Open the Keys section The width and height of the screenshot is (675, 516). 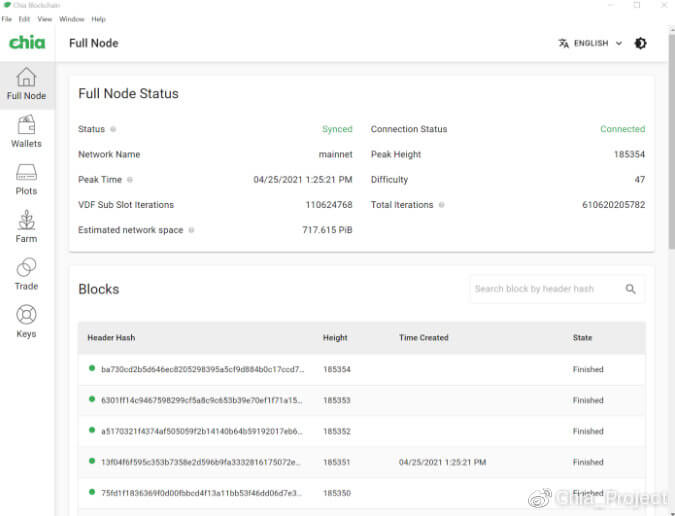pyautogui.click(x=26, y=322)
